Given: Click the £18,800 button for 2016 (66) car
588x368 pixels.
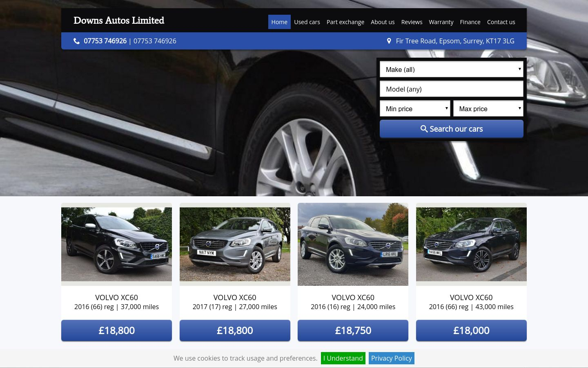Looking at the screenshot, I should click(x=116, y=330).
